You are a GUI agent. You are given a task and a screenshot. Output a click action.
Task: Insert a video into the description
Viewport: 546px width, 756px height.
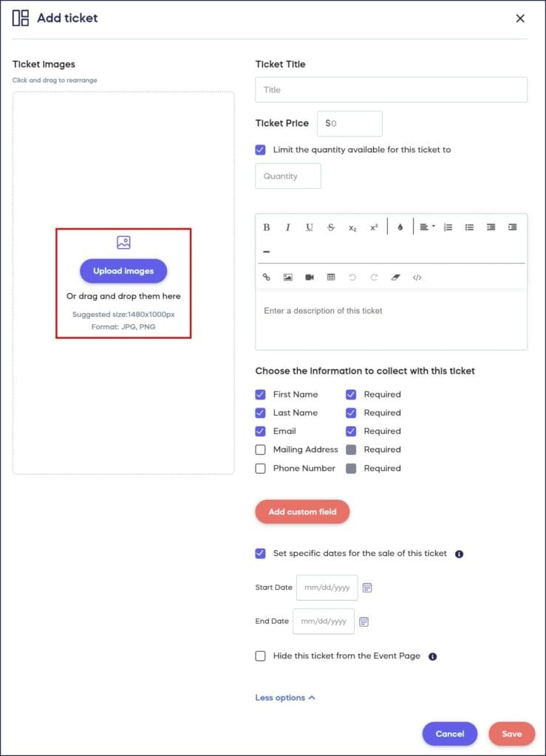(x=310, y=278)
